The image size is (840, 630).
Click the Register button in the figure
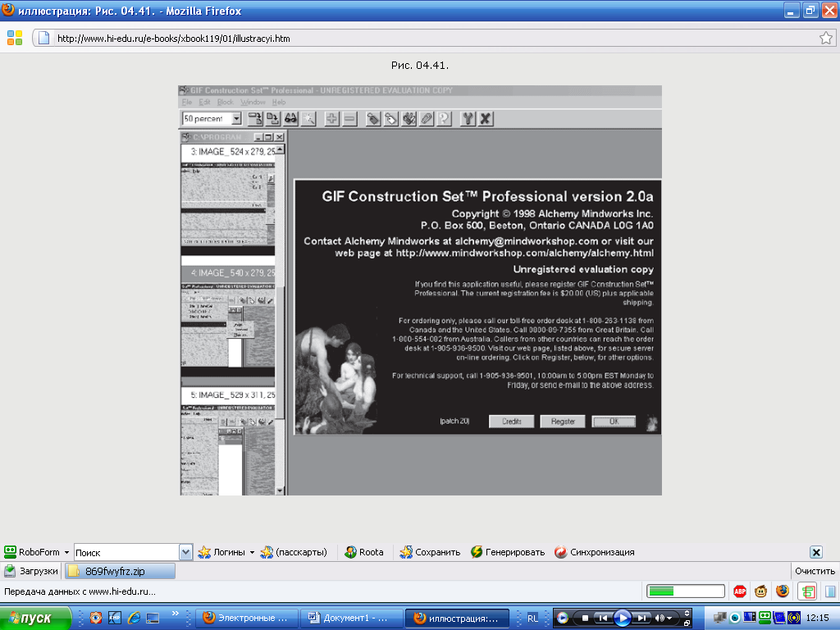(563, 422)
